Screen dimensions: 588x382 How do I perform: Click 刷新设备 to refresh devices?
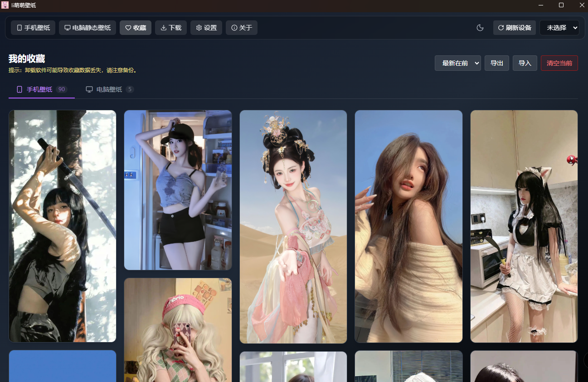515,28
